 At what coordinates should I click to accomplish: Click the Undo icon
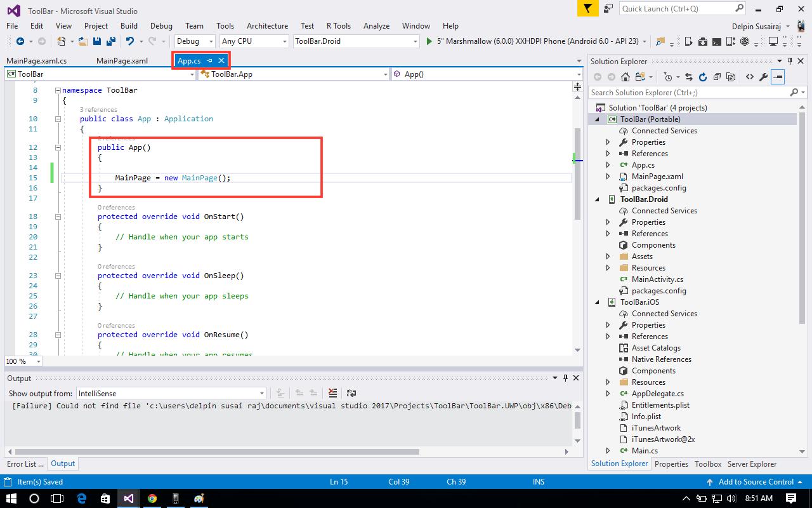[130, 40]
